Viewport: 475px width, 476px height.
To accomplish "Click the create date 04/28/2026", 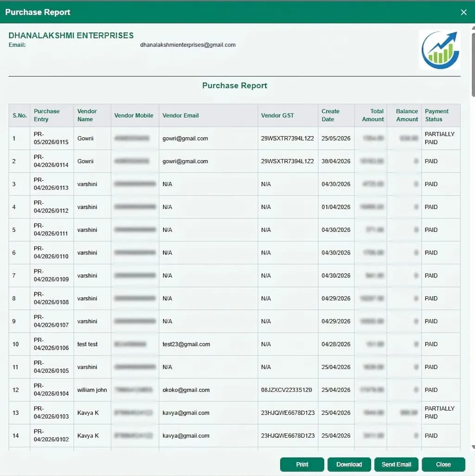I will 336,344.
